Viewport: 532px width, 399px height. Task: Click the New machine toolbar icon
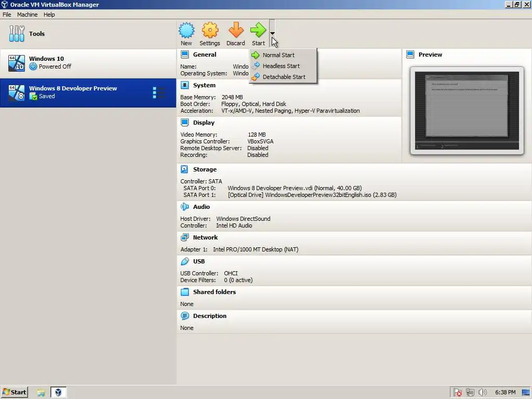point(187,30)
